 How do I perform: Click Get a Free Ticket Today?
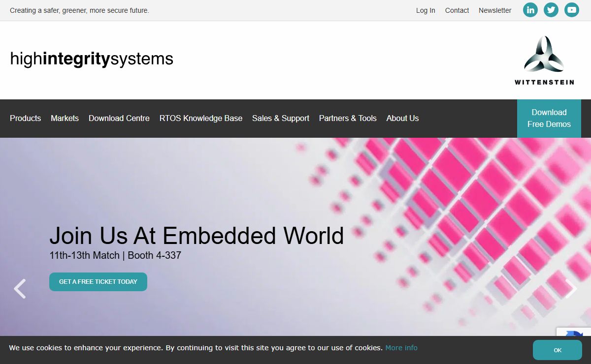(x=98, y=282)
